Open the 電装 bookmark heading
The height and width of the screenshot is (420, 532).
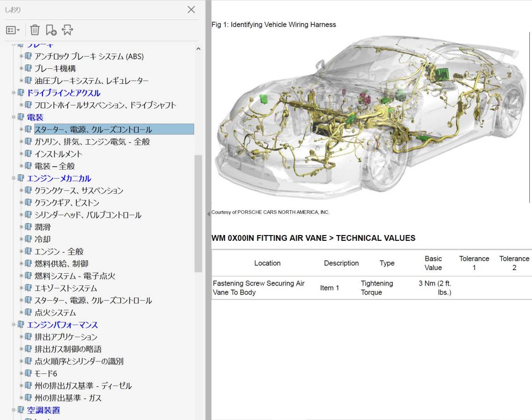[x=35, y=118]
